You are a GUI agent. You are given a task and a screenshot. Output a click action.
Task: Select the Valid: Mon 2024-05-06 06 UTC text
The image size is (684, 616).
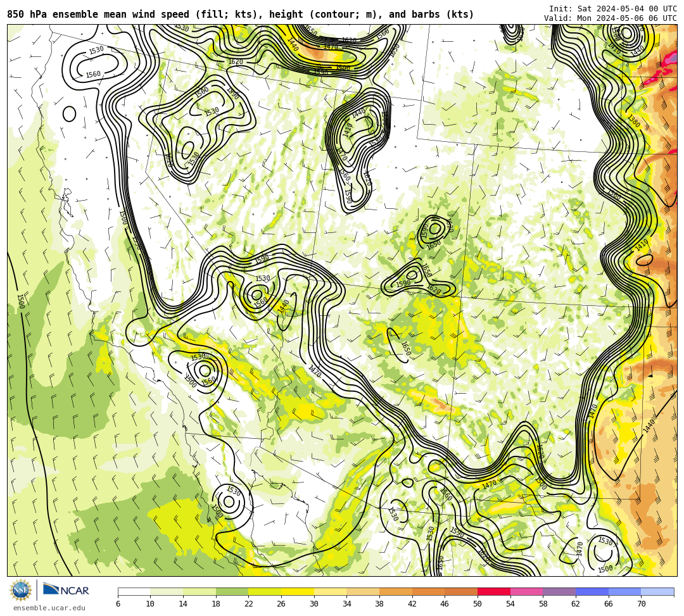click(611, 18)
